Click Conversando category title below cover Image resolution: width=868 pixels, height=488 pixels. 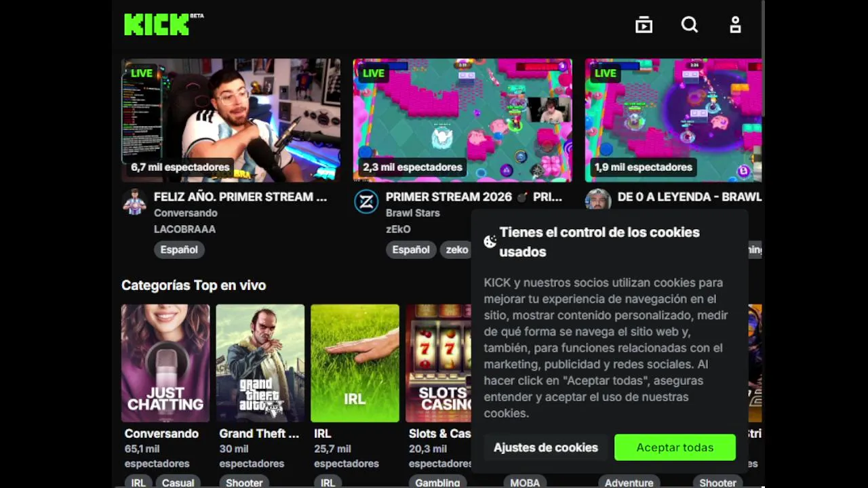pyautogui.click(x=161, y=434)
